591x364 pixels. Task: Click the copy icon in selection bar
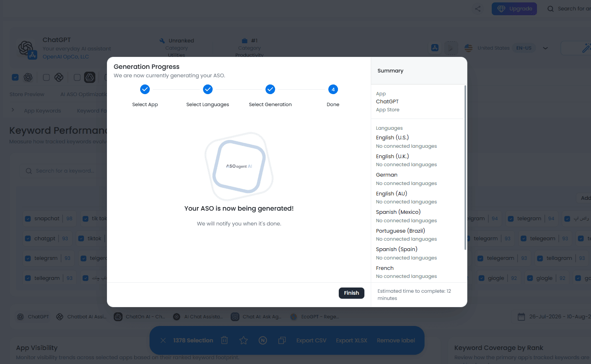click(282, 340)
